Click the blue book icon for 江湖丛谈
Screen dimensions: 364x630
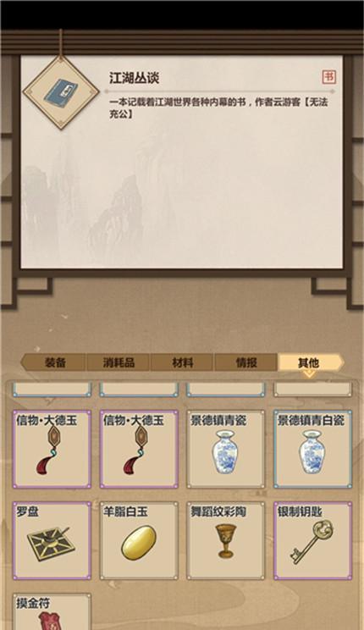click(60, 92)
